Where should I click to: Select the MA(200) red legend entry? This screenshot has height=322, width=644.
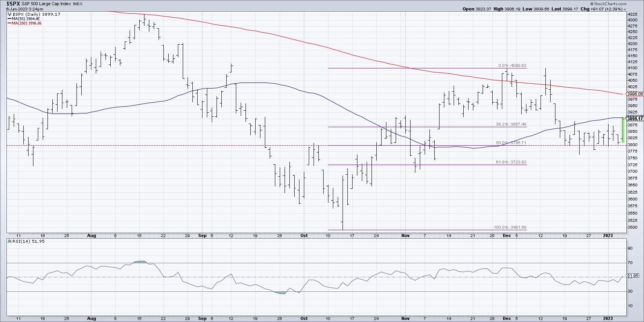25,23
